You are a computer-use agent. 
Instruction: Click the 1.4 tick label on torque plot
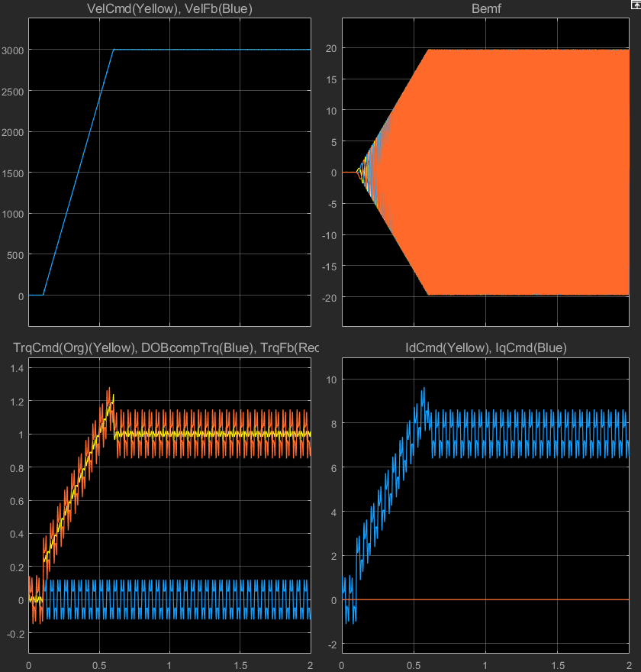(x=17, y=369)
